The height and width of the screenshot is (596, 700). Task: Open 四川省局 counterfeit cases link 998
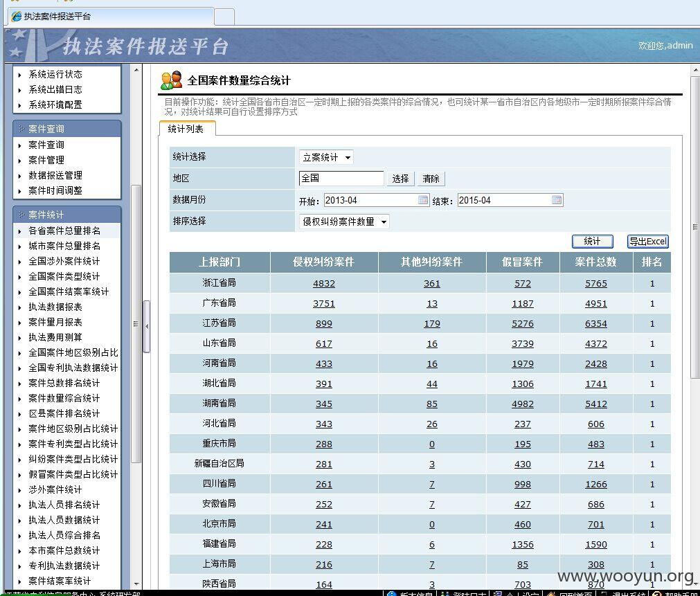point(523,485)
